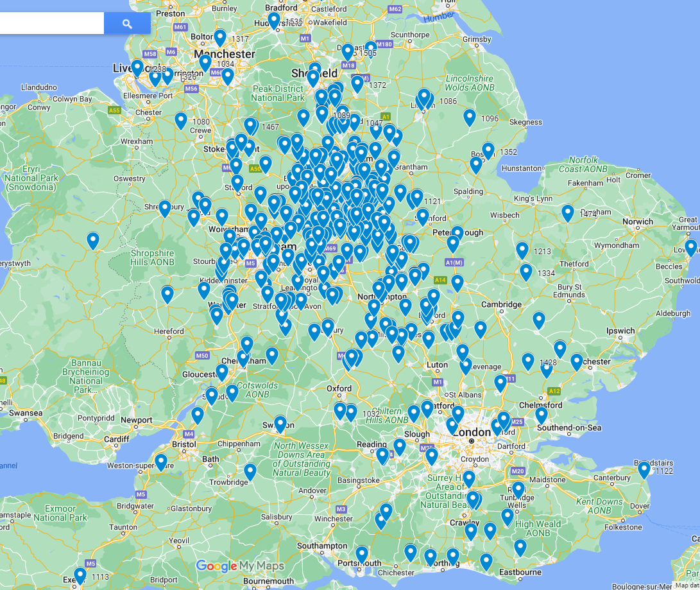The width and height of the screenshot is (700, 590).
Task: Click the pin labeled 1326 near Warrington
Action: [x=168, y=76]
